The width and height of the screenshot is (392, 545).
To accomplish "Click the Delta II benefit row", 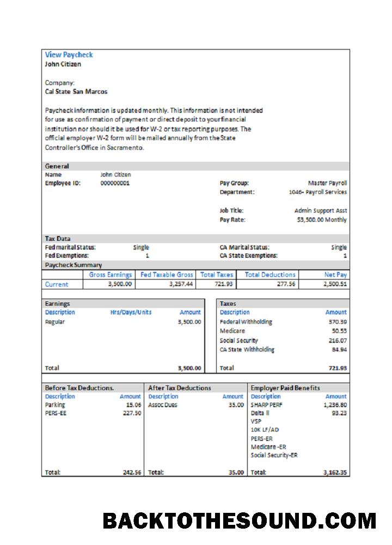I will [298, 413].
